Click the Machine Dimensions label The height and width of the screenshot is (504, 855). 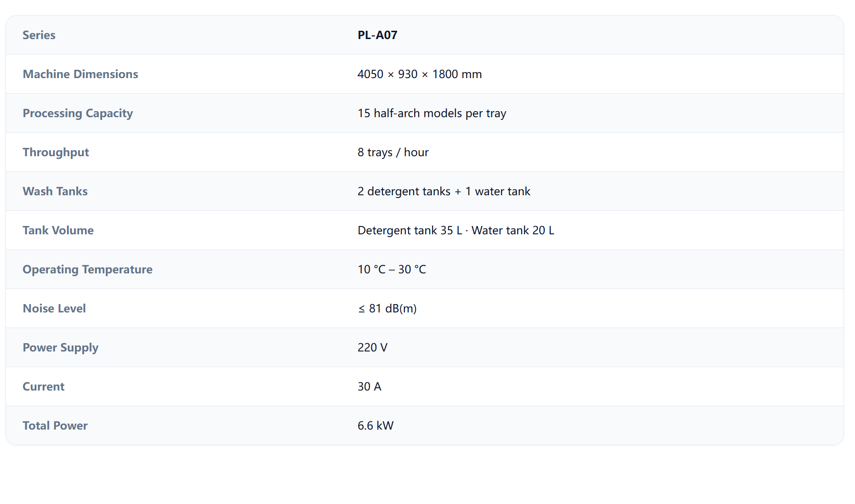click(80, 74)
